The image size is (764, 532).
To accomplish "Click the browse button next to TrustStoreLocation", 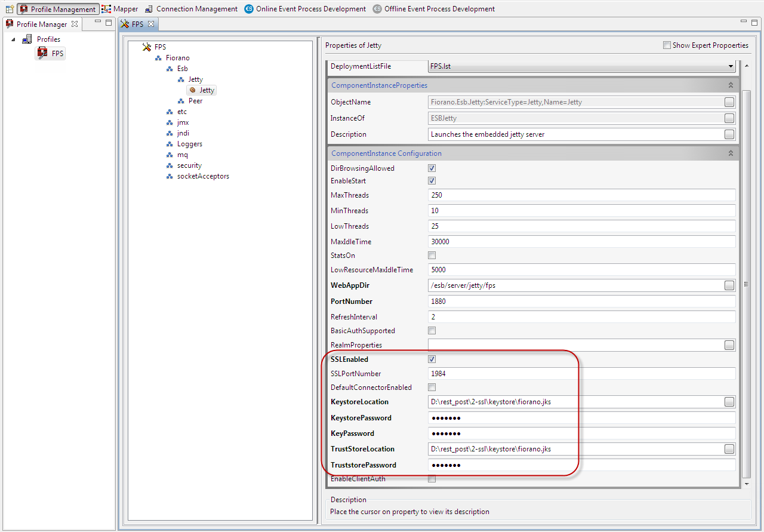I will tap(729, 449).
